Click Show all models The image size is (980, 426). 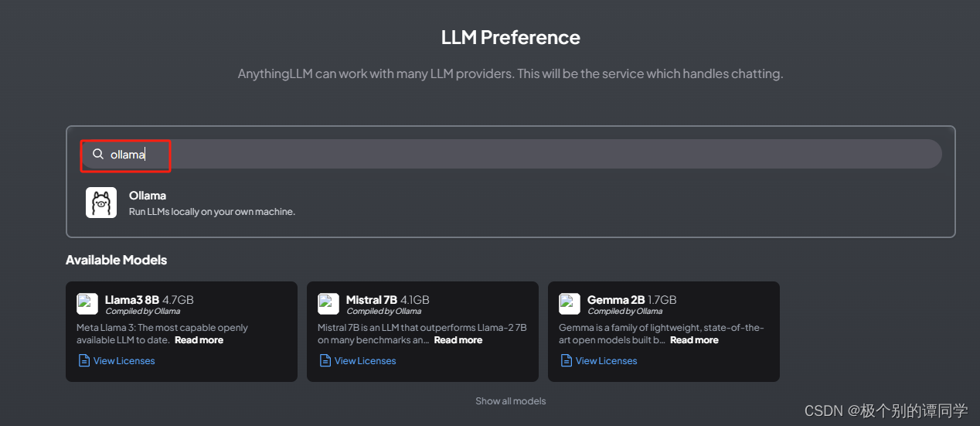click(511, 401)
